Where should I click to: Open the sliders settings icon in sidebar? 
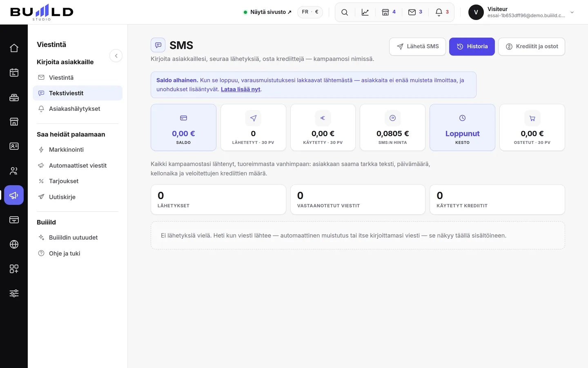click(x=14, y=294)
